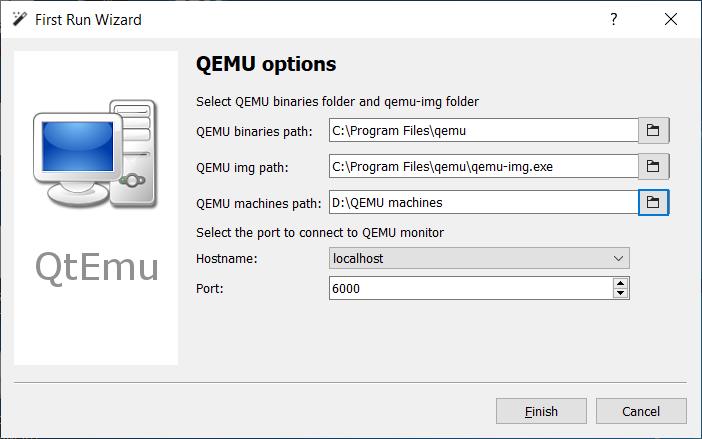Expand the Hostname dropdown arrow

[616, 258]
